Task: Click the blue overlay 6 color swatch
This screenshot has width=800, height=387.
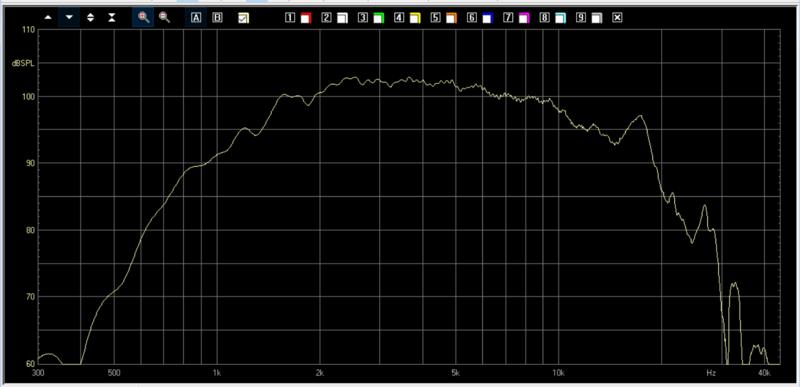Action: click(x=488, y=18)
